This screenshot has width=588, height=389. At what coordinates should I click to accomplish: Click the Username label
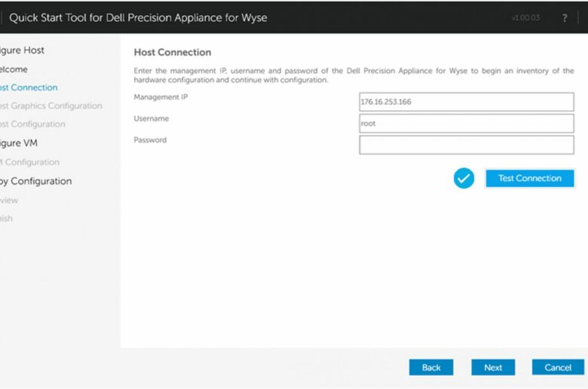pyautogui.click(x=151, y=118)
